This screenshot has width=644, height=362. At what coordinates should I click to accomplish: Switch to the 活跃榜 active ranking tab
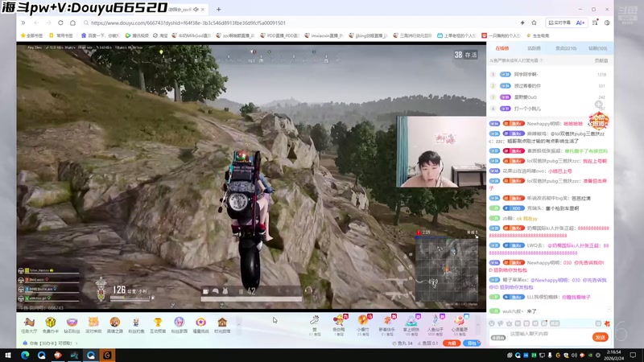[x=534, y=48]
